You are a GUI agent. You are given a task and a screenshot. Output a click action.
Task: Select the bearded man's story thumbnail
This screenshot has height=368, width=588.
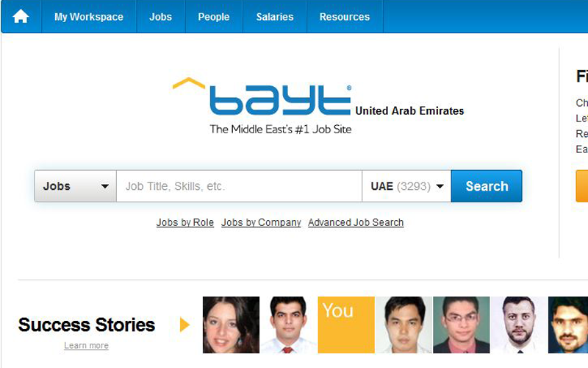tap(519, 325)
